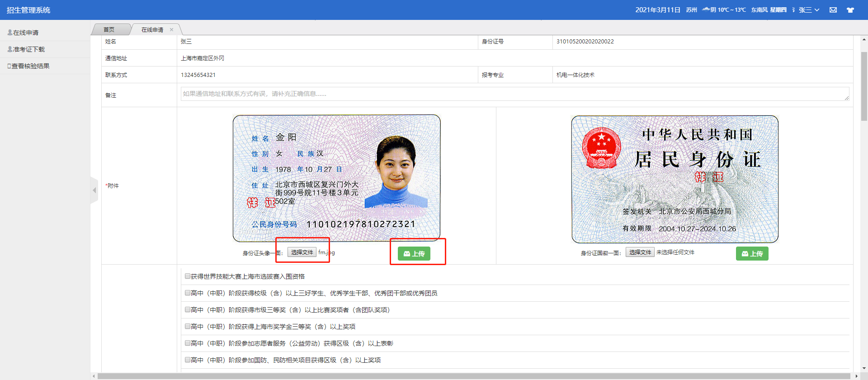Click the ID number 310105200202020022
The image size is (868, 380).
tap(585, 41)
